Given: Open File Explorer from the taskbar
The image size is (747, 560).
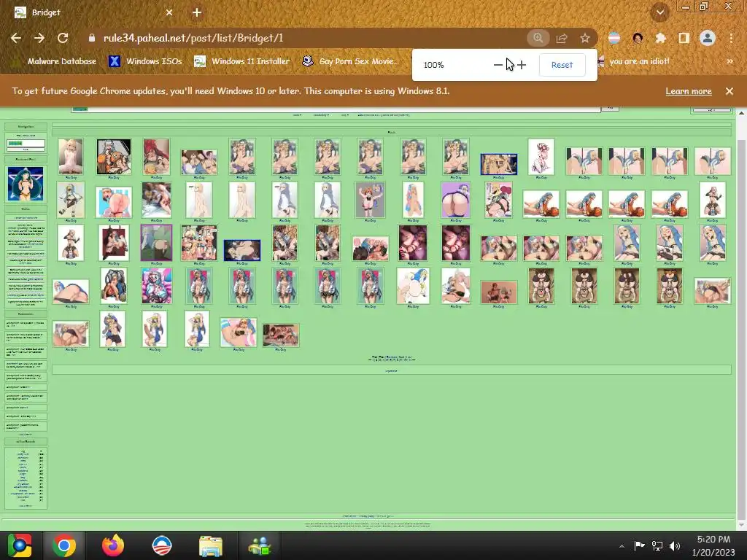Looking at the screenshot, I should tap(210, 545).
